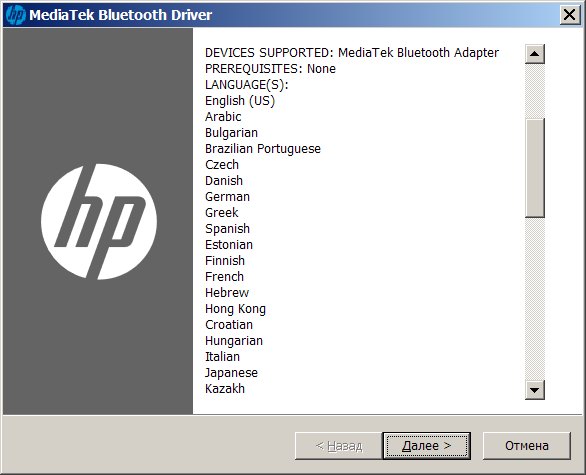This screenshot has height=475, width=586.
Task: Click the scrollbar track below the thumb
Action: point(534,299)
